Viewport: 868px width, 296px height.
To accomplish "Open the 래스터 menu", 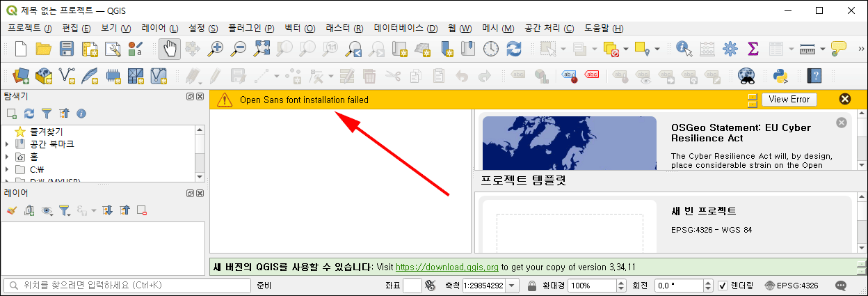I will pos(344,28).
